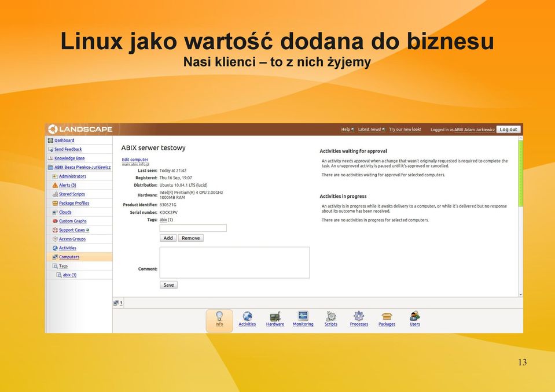Click the Edit computer link

(135, 160)
